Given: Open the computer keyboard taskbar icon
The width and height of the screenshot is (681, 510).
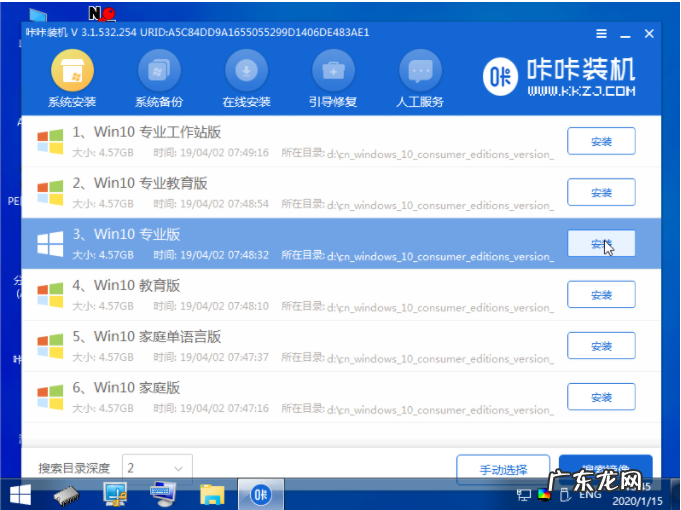Looking at the screenshot, I should [x=162, y=494].
